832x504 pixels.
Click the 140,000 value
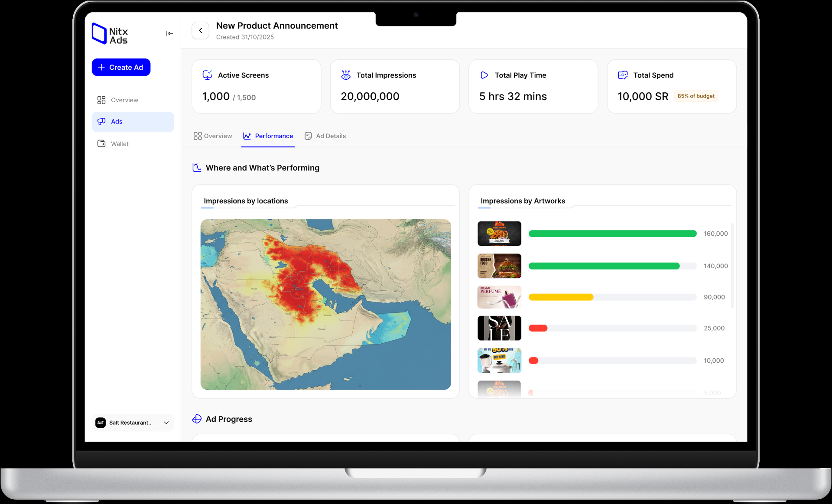pyautogui.click(x=715, y=266)
